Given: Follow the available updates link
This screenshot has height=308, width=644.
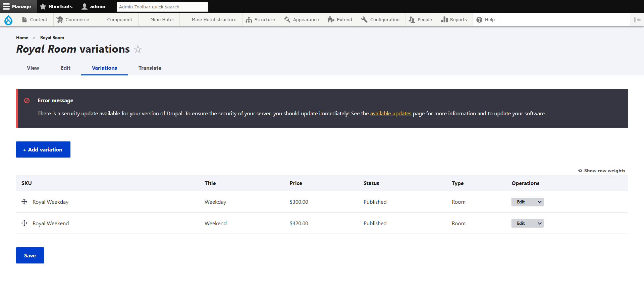Looking at the screenshot, I should pyautogui.click(x=390, y=114).
